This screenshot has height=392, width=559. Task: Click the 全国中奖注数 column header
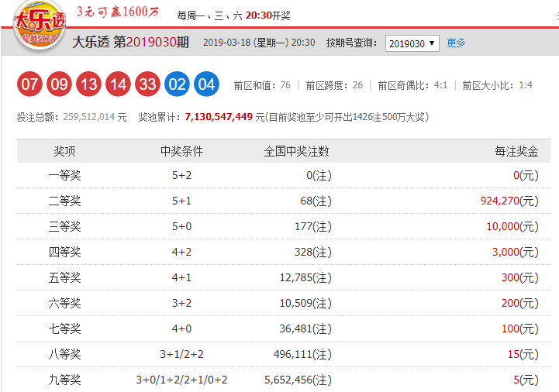point(297,151)
